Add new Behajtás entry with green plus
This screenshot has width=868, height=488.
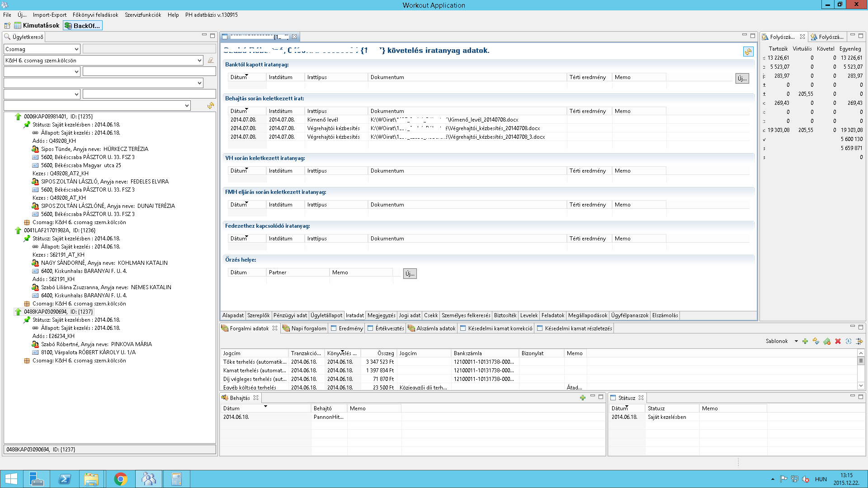pos(583,398)
